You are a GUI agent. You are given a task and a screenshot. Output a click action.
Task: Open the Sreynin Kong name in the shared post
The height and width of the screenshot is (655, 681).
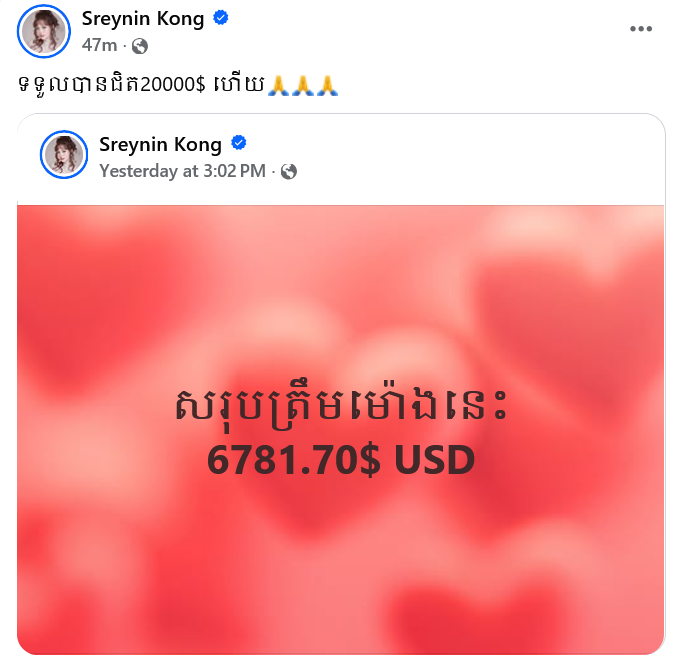[160, 144]
